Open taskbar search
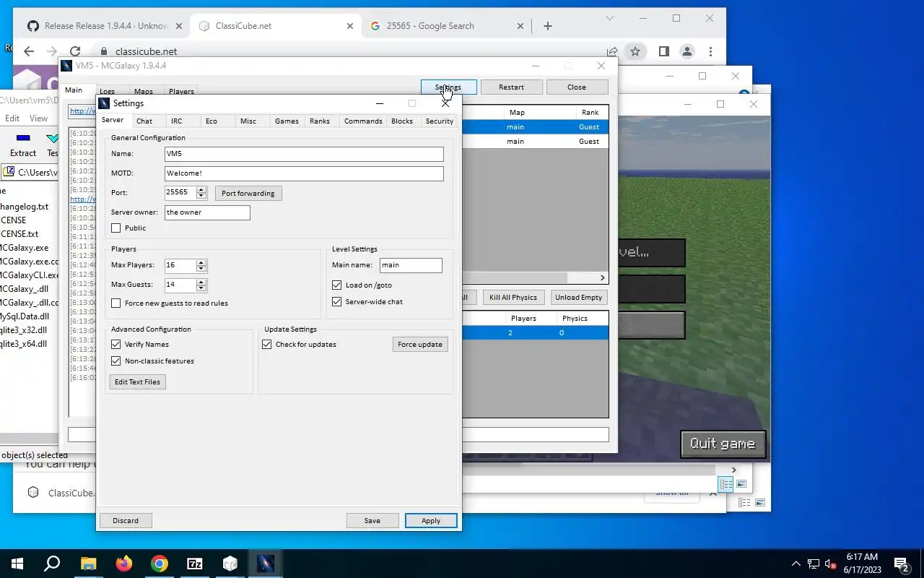Image resolution: width=924 pixels, height=578 pixels. 52,564
